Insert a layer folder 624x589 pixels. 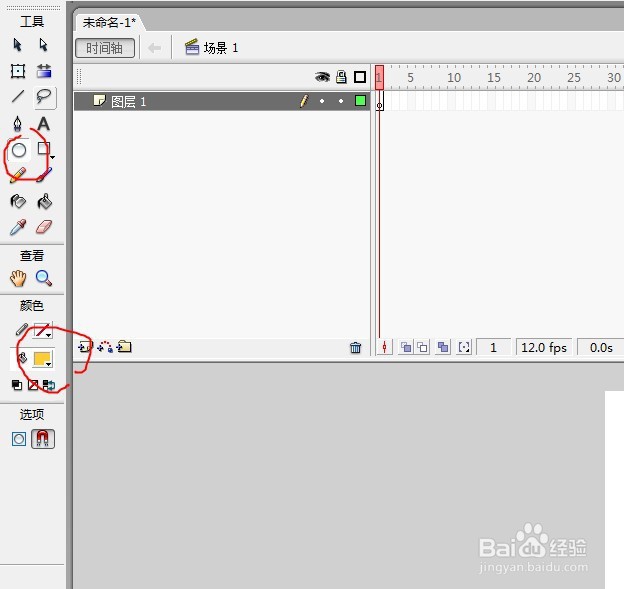[124, 347]
